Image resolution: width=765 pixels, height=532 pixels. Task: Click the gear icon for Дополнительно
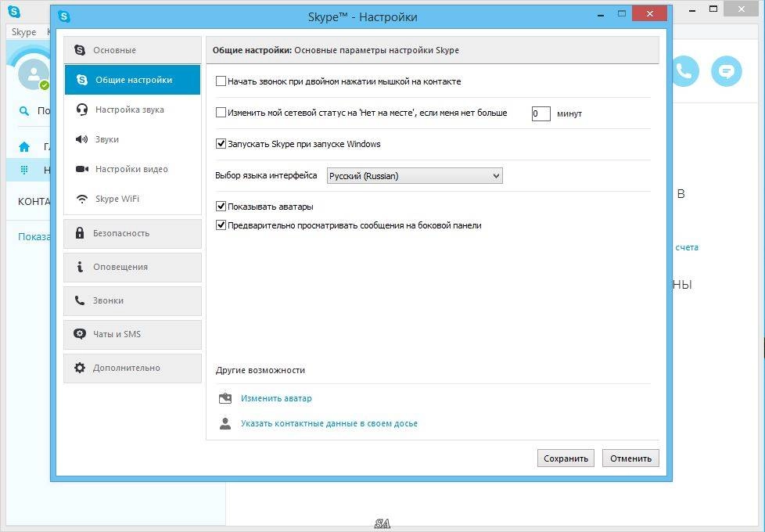[x=80, y=368]
